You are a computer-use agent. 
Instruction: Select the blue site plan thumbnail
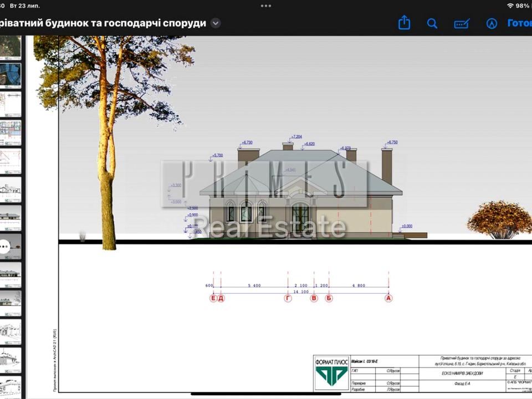(11, 74)
